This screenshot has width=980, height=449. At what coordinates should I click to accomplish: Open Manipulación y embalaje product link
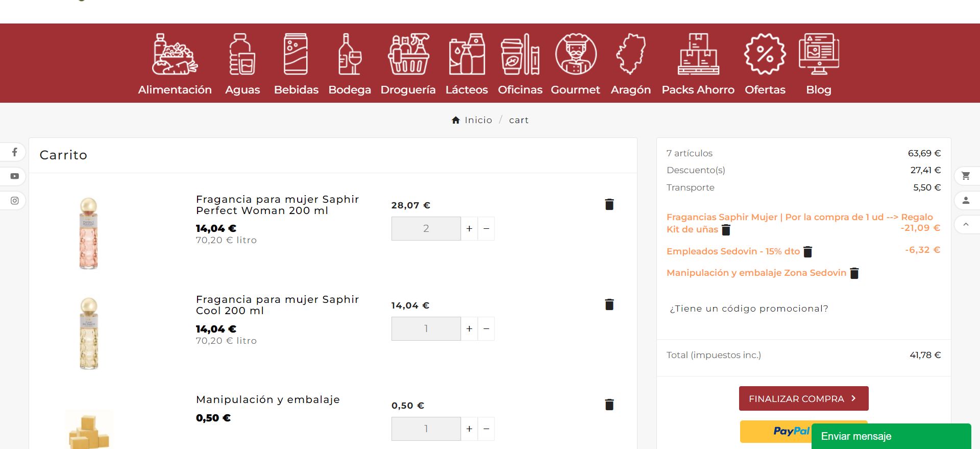point(268,399)
